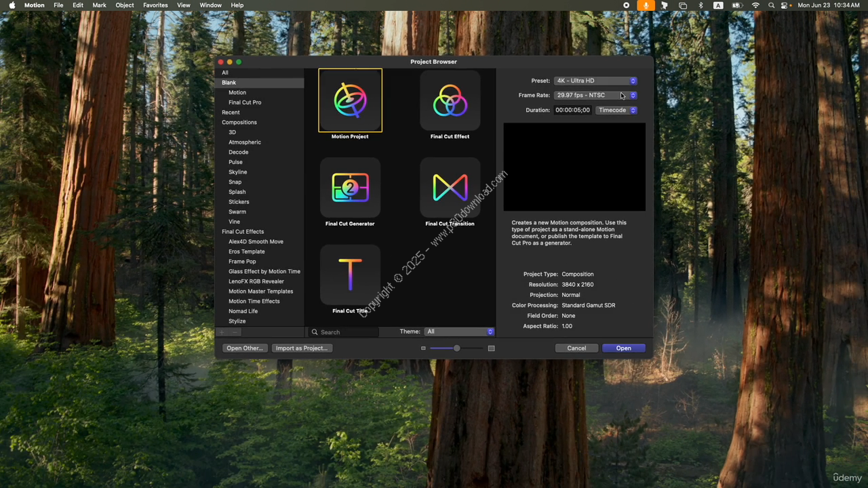Click the Stage Manager windows icon
The height and width of the screenshot is (488, 868).
pos(683,5)
